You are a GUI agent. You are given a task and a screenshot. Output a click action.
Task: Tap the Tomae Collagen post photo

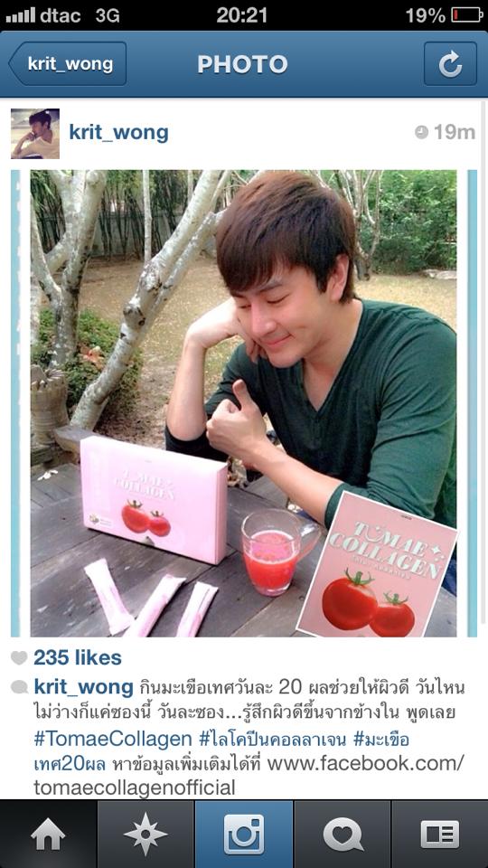point(244,403)
